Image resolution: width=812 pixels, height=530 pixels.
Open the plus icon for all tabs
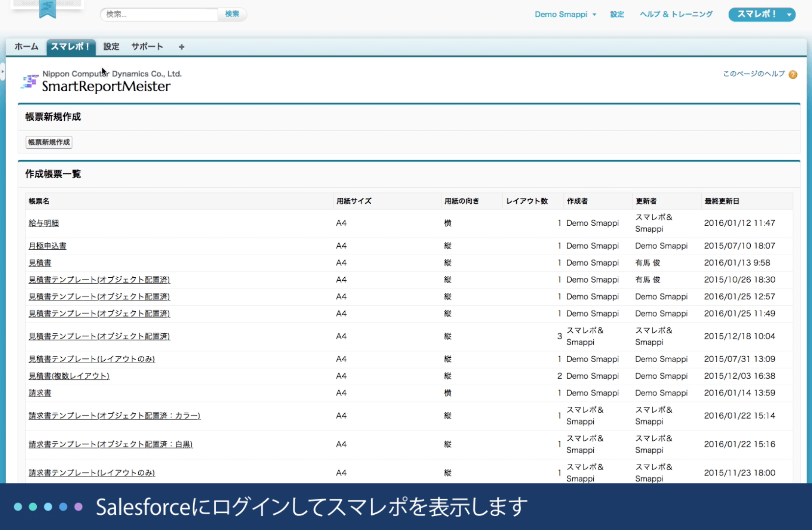(181, 47)
